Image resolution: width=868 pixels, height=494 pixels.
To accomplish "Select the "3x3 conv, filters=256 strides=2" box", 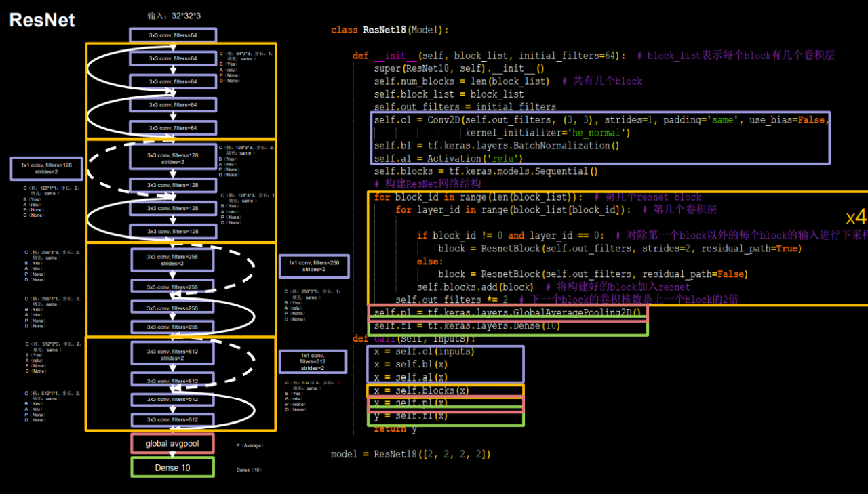I will coord(173,259).
